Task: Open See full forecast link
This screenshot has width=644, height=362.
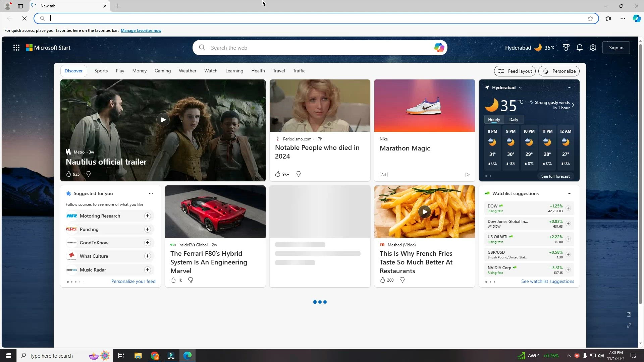Action: pos(555,176)
